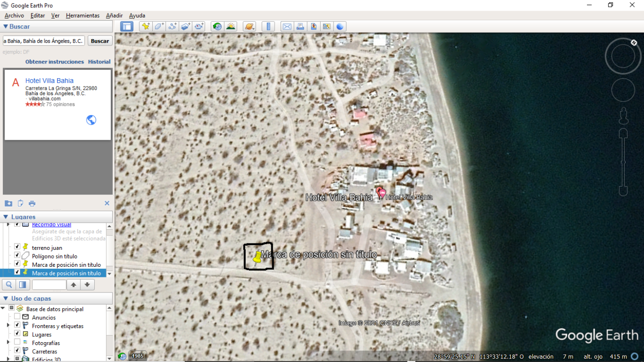This screenshot has width=644, height=362.
Task: Click the search box input field
Action: pos(44,41)
